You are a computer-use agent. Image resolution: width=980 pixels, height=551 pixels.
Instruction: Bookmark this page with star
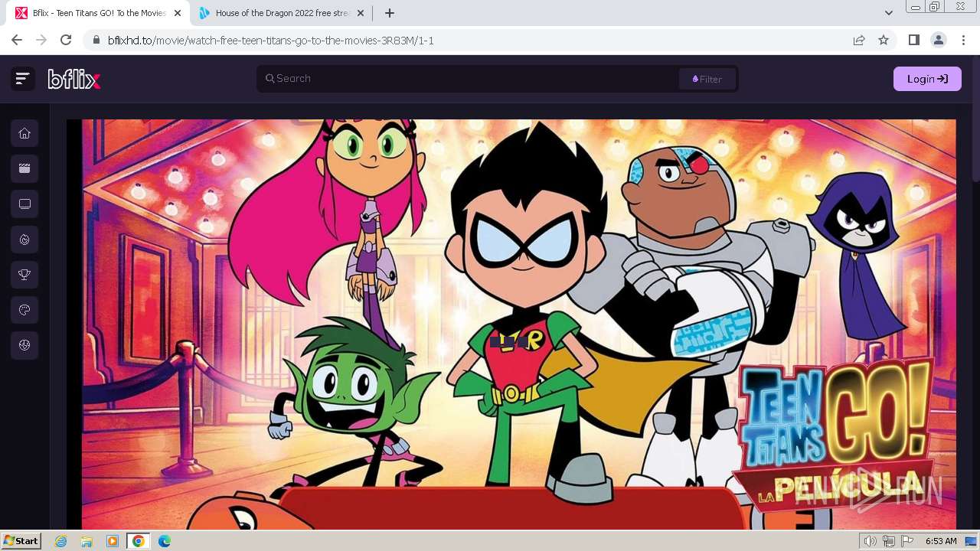(884, 41)
